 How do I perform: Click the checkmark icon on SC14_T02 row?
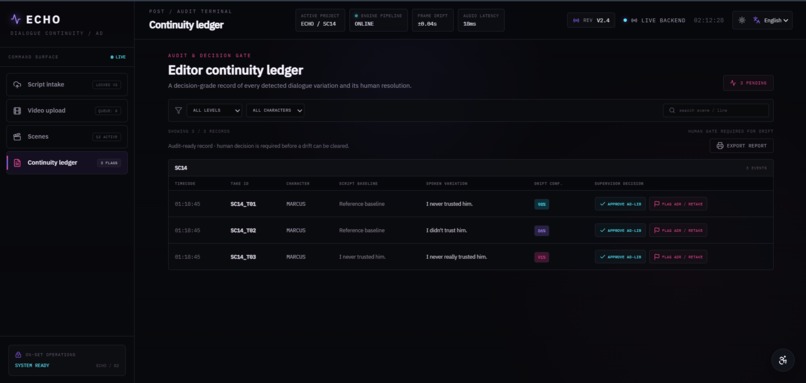coord(602,230)
